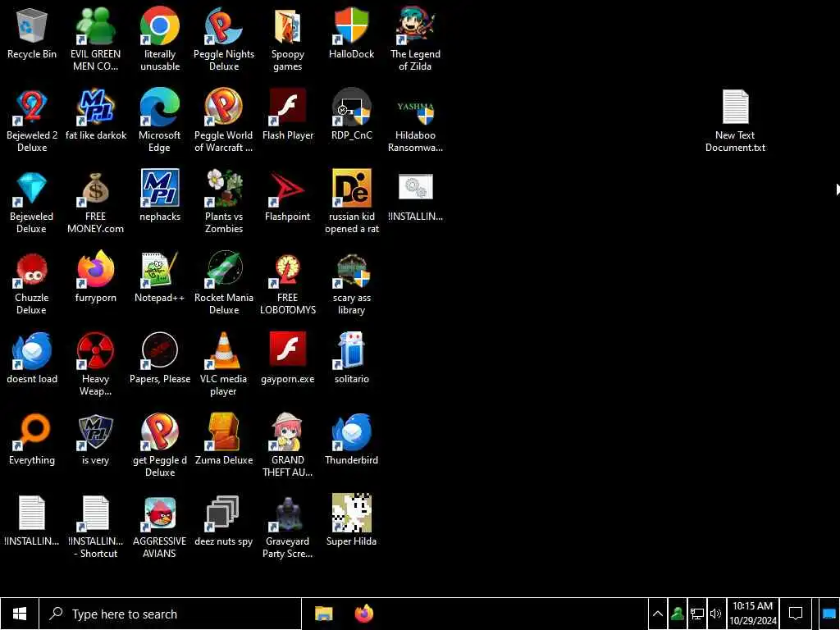Select the Microsoft Edge shortcut
This screenshot has width=840, height=630.
[160, 121]
